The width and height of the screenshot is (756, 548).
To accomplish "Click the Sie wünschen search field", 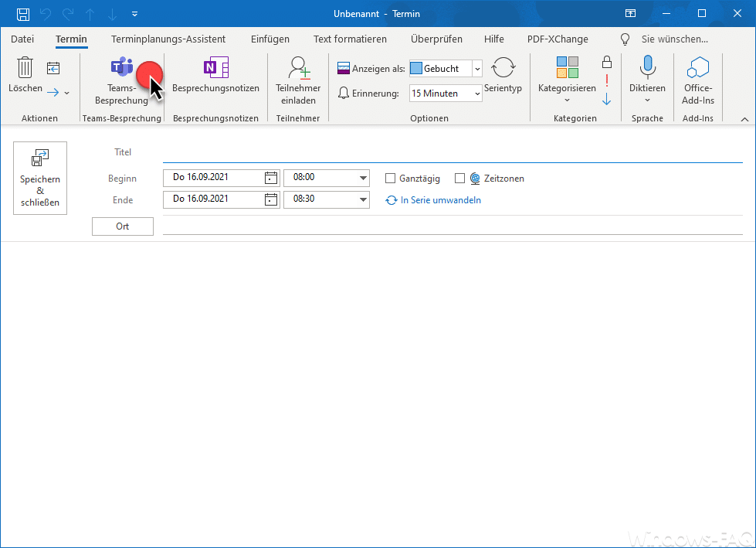I will pyautogui.click(x=674, y=39).
